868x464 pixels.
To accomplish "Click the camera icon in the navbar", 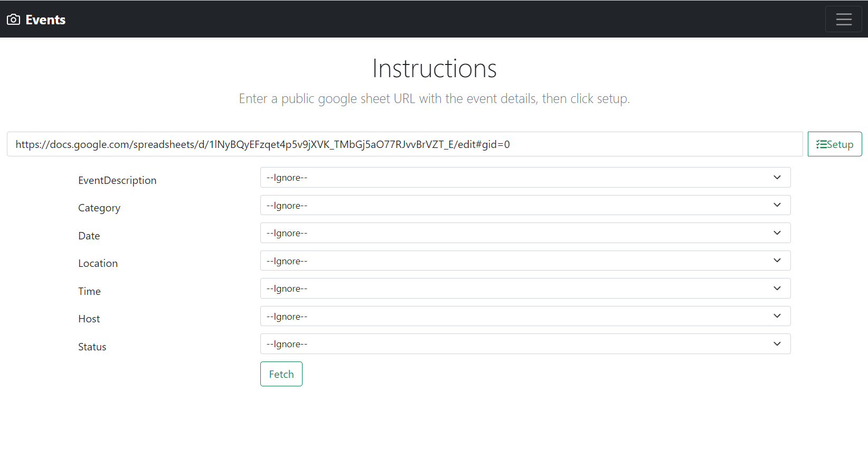I will coord(13,20).
